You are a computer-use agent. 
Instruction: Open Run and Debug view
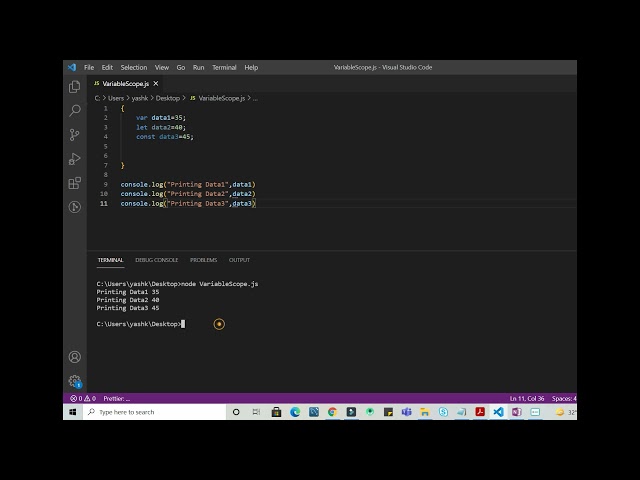75,159
